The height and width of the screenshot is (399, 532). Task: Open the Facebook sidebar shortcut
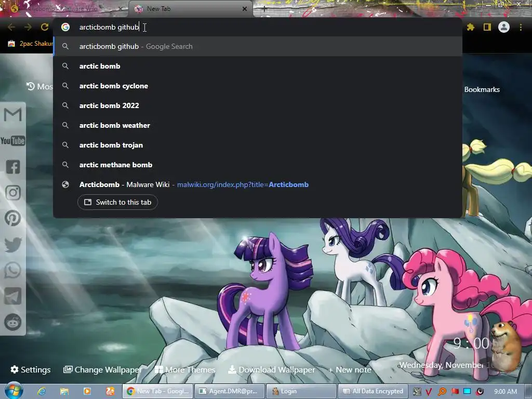click(13, 167)
